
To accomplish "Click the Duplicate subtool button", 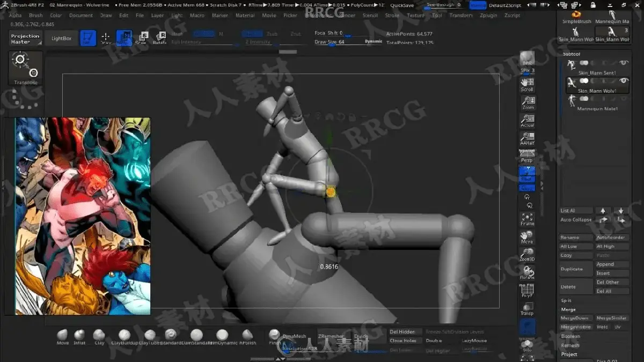I will coord(576,269).
